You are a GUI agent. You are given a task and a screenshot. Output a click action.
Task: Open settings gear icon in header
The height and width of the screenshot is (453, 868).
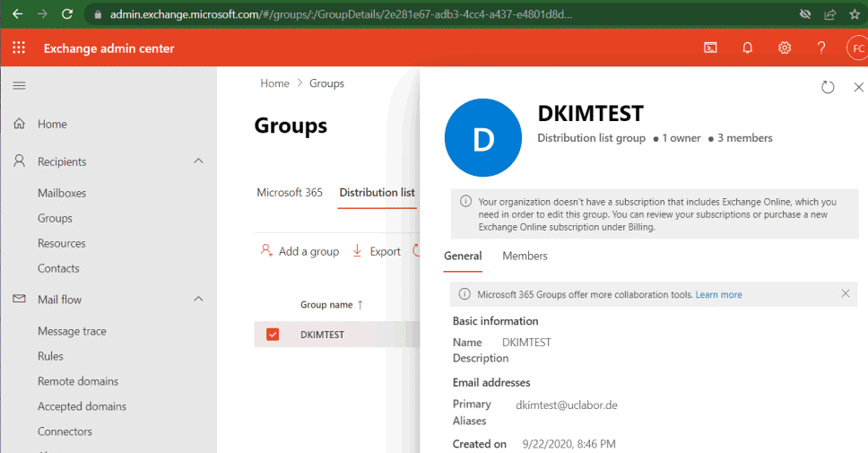tap(785, 48)
